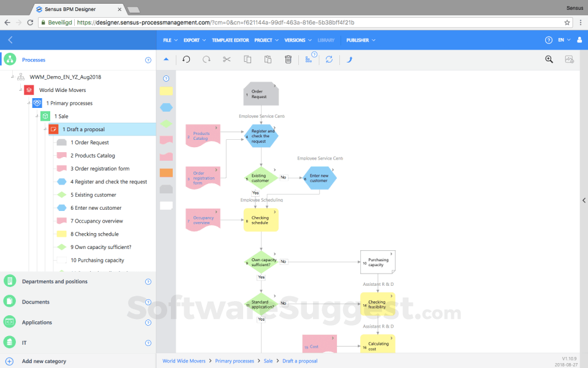Select 4 Register and check the request
Viewport: 588px width, 368px height.
point(109,182)
